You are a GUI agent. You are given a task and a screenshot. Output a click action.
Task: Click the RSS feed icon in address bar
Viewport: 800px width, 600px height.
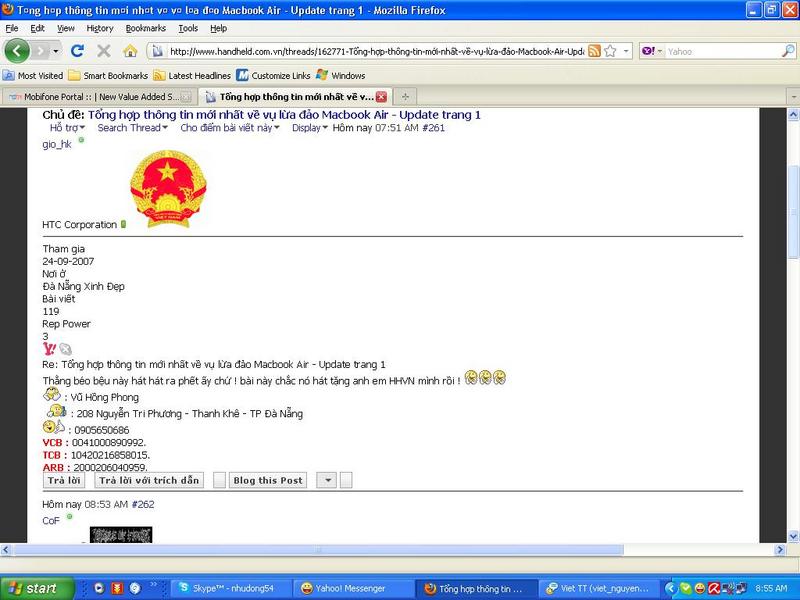[x=594, y=51]
